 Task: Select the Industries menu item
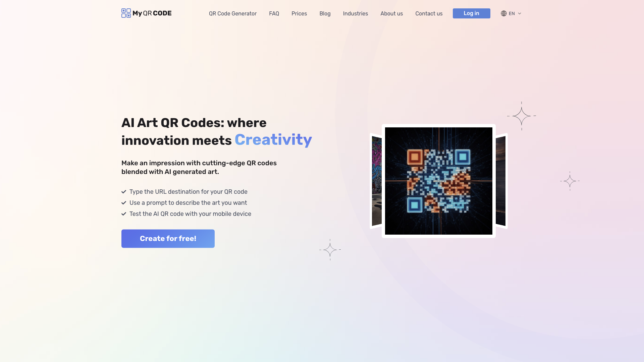click(356, 13)
